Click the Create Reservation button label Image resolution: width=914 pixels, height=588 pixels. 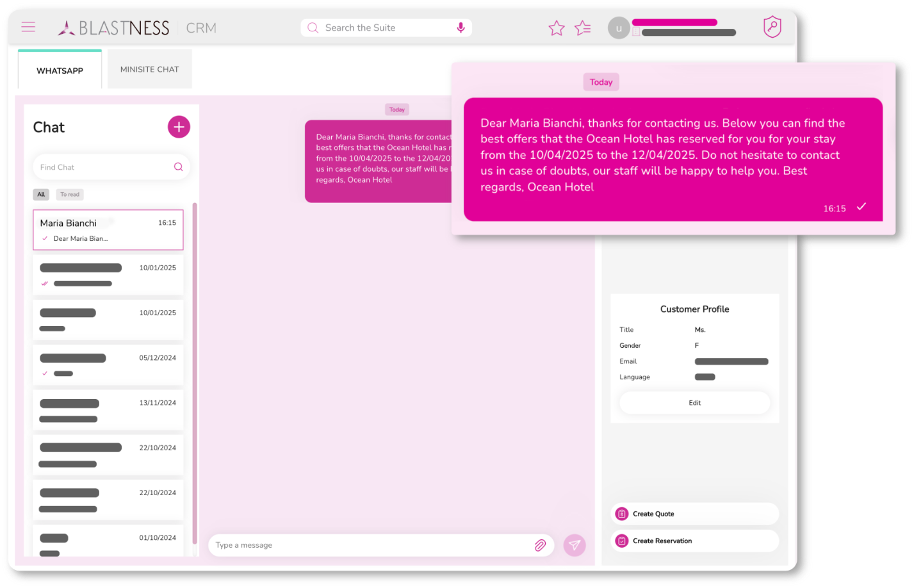[662, 541]
